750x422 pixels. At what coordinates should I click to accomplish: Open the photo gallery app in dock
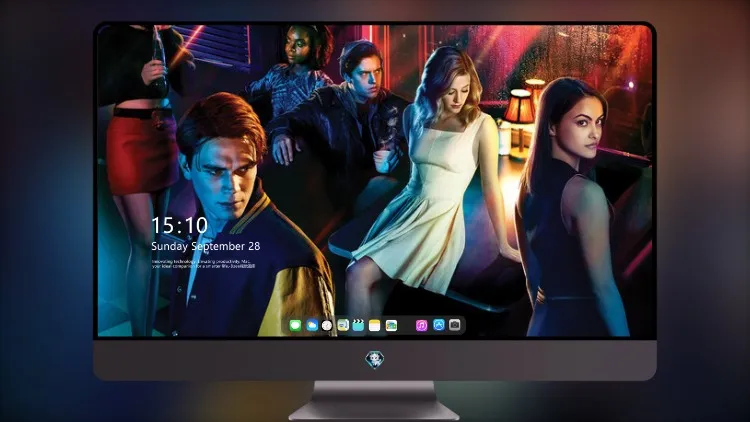391,325
